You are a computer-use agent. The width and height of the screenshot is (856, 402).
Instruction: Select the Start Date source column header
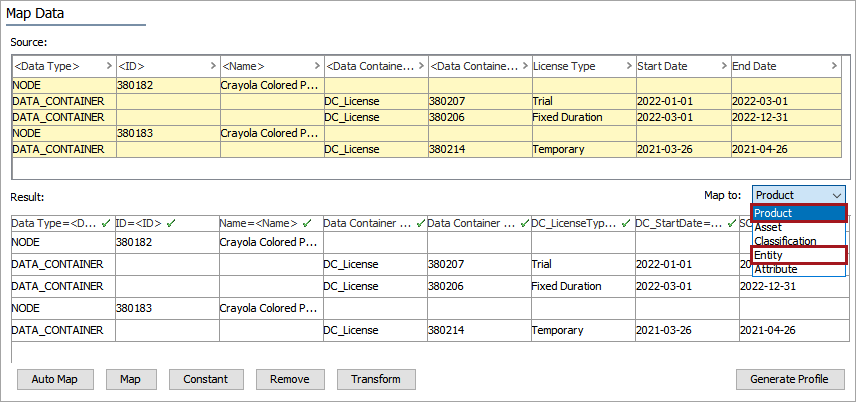click(683, 66)
